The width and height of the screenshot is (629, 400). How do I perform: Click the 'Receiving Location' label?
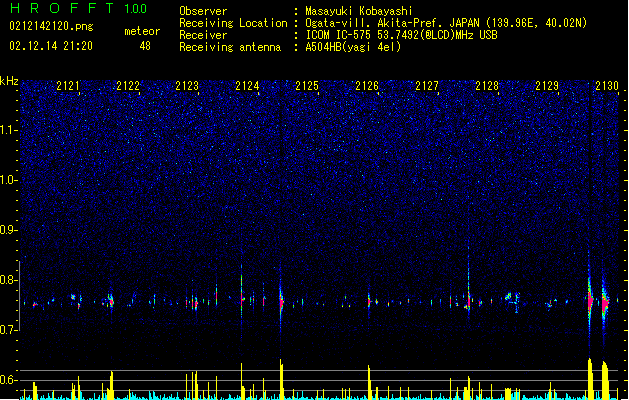[x=233, y=23]
